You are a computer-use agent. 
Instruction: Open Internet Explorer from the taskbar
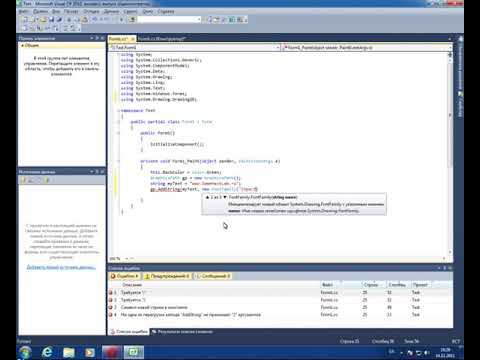[x=47, y=352]
